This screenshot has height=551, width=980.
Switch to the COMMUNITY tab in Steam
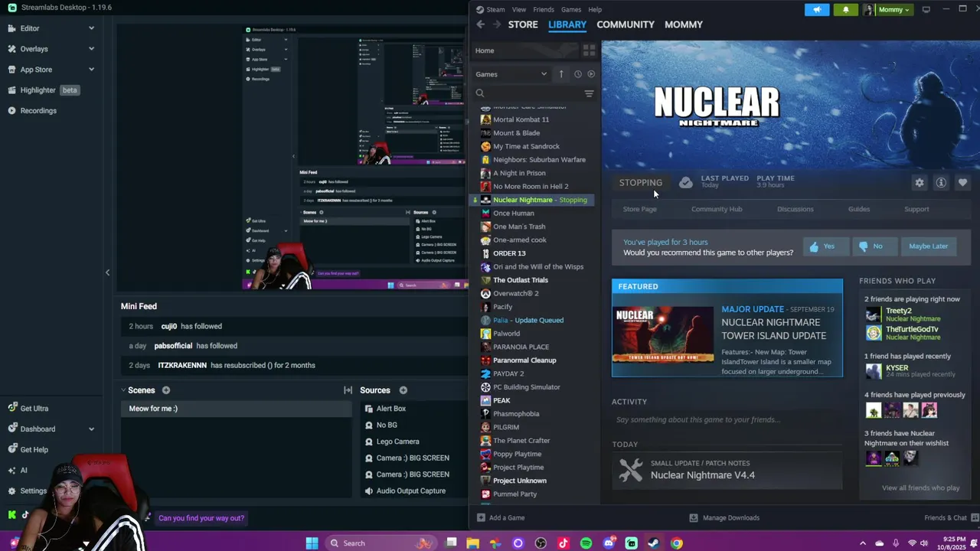(626, 24)
